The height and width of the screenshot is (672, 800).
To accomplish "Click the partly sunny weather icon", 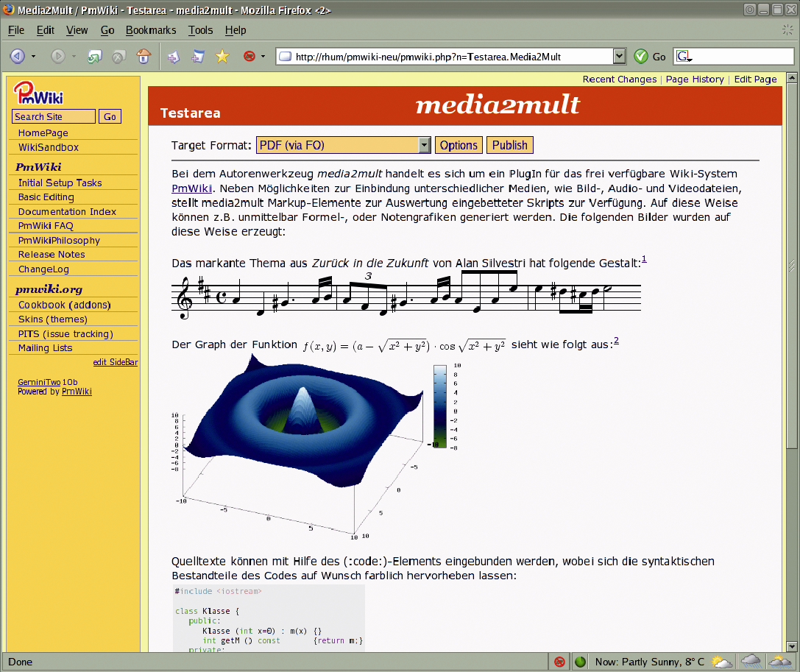I will pos(722,662).
